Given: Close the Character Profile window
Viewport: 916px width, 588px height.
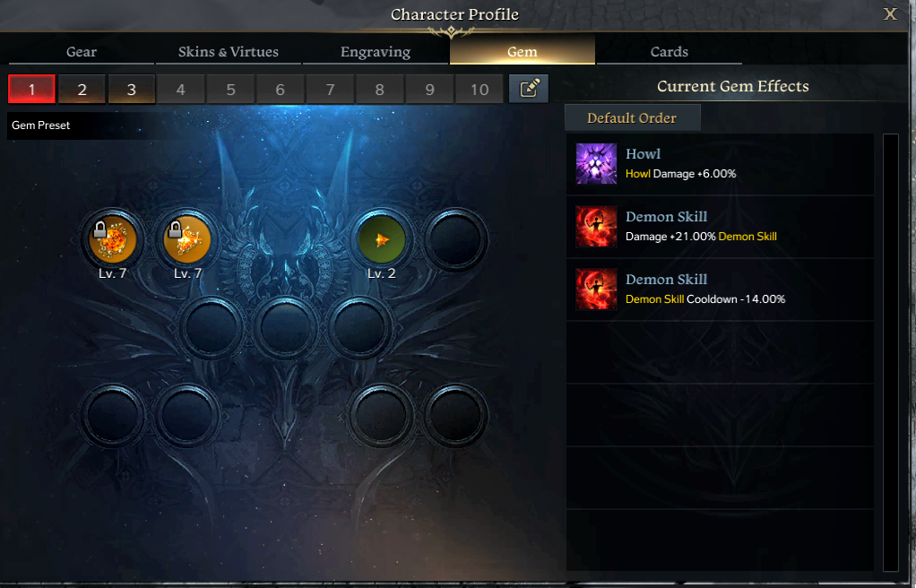Looking at the screenshot, I should [890, 14].
